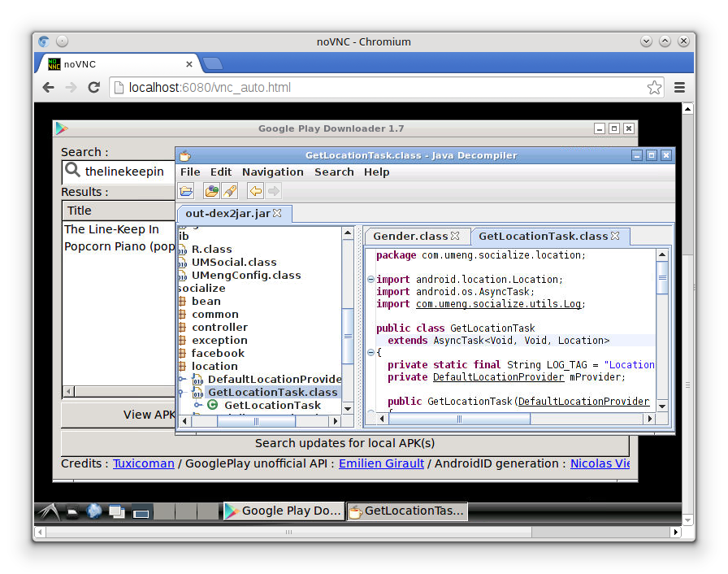Click the search magnifier icon in Downloader
Screen dimensions: 728x574
tap(72, 170)
